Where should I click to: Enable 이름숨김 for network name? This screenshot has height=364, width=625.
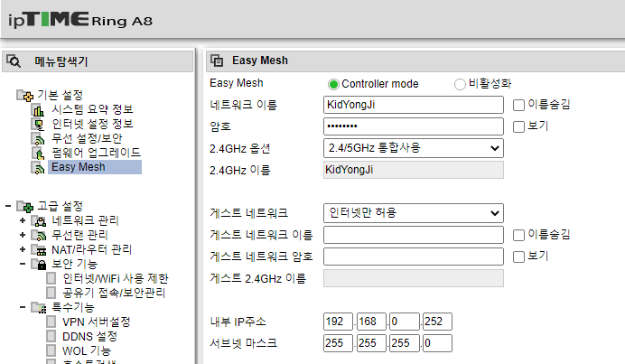[518, 106]
